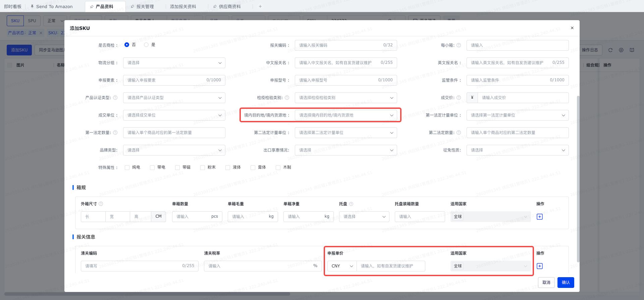The height and width of the screenshot is (300, 644).
Task: Open the 出口享惠情况 dropdown
Action: [x=346, y=150]
